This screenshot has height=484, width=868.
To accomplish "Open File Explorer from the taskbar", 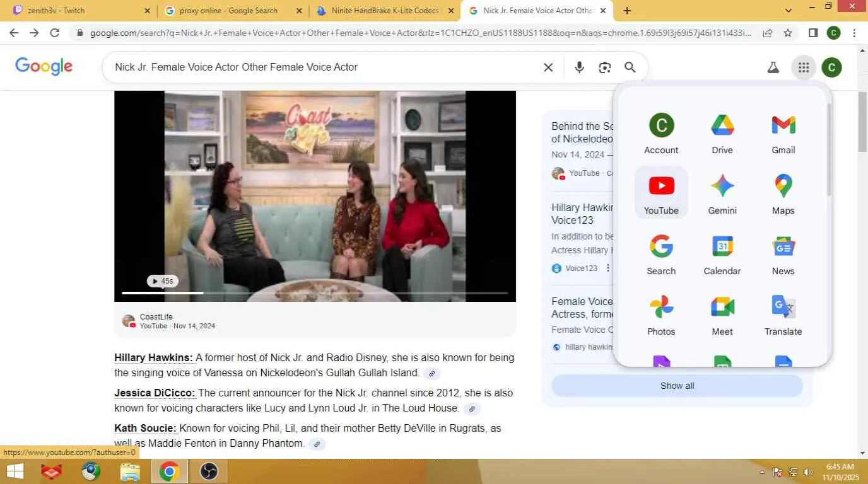I will (x=130, y=471).
